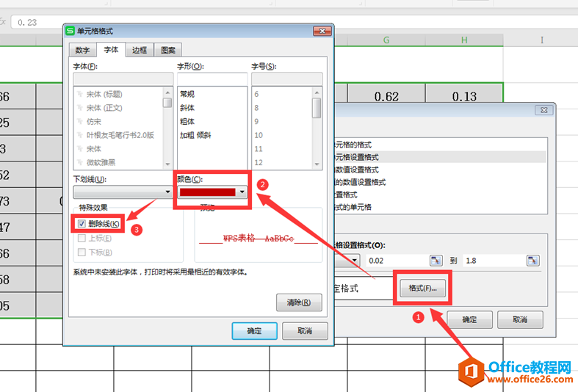Choose 加粗 倾斜 font style
578x392 pixels.
pyautogui.click(x=195, y=135)
